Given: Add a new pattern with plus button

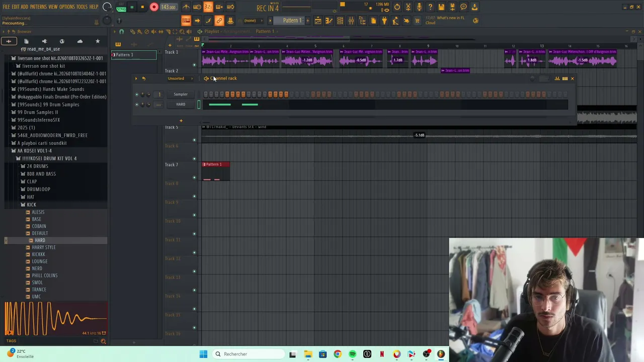Looking at the screenshot, I should pyautogui.click(x=308, y=21).
